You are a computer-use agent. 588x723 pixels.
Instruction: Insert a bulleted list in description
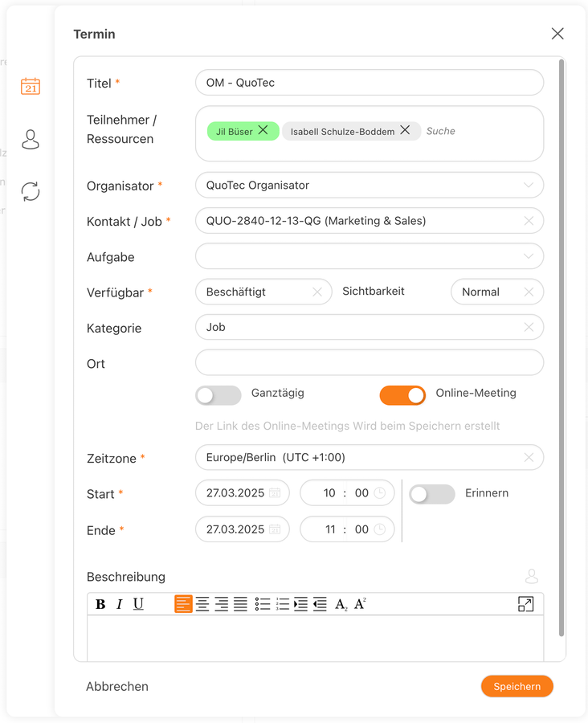tap(263, 604)
